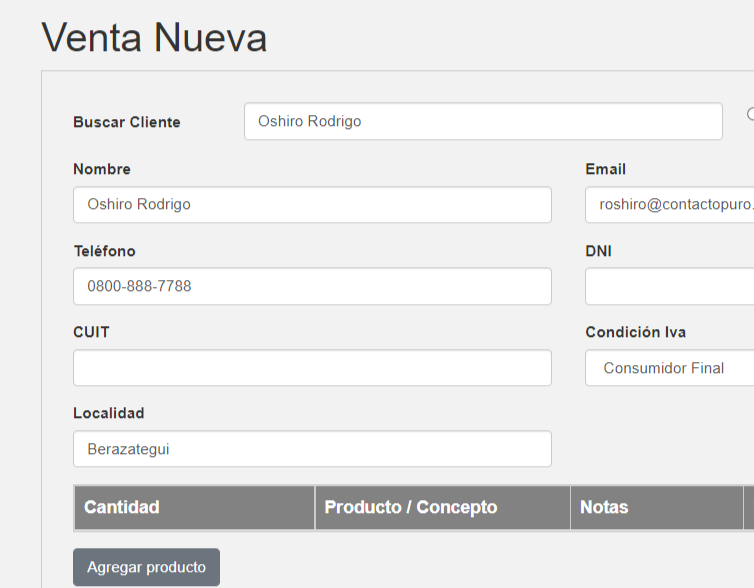
Task: Click the Producto / Concepto column header
Action: [410, 507]
